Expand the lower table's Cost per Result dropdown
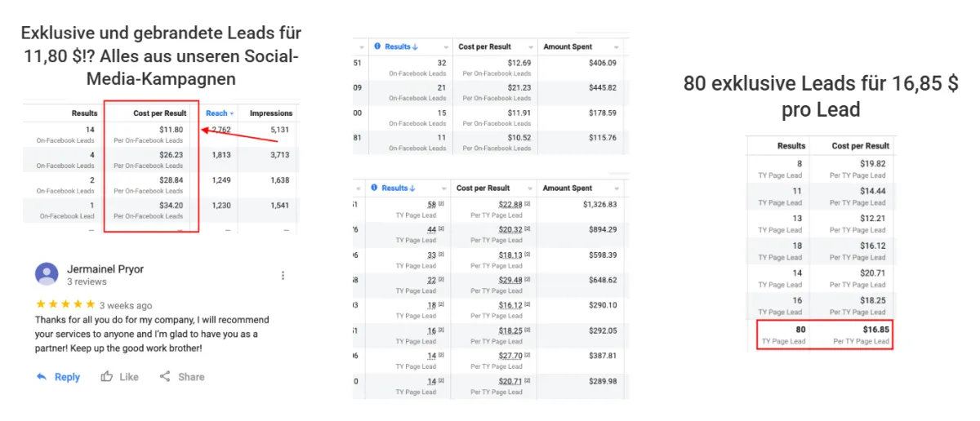Viewport: 980px width, 421px height. pos(530,188)
